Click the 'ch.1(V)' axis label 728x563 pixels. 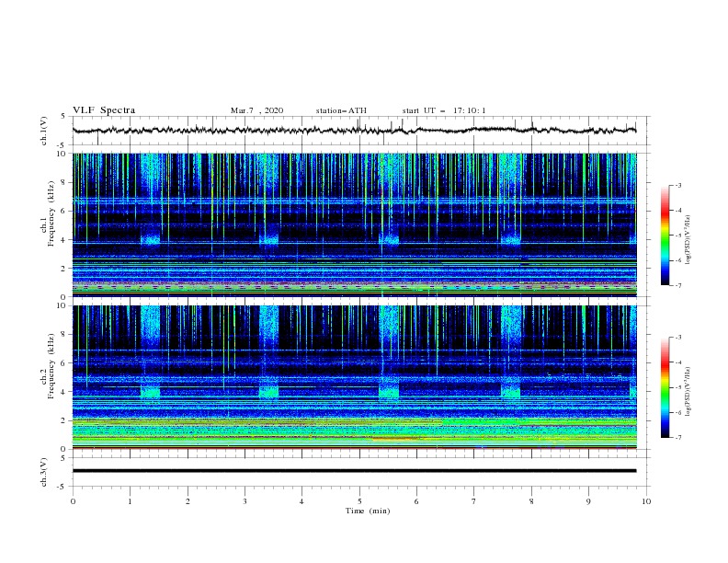pos(44,131)
